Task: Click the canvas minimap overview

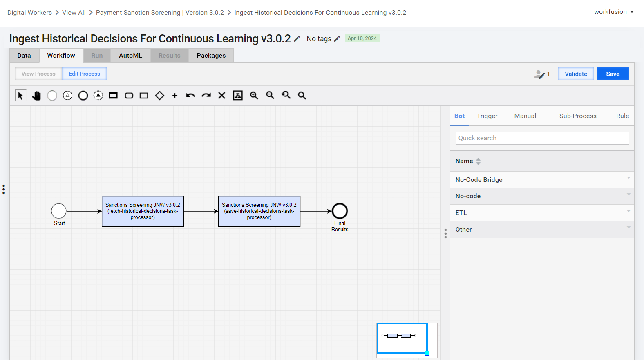Action: click(x=407, y=340)
